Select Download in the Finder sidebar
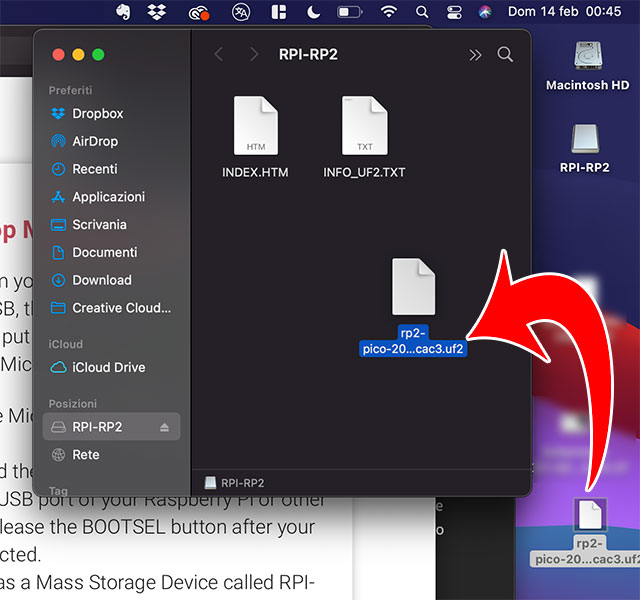The width and height of the screenshot is (640, 600). pos(102,280)
